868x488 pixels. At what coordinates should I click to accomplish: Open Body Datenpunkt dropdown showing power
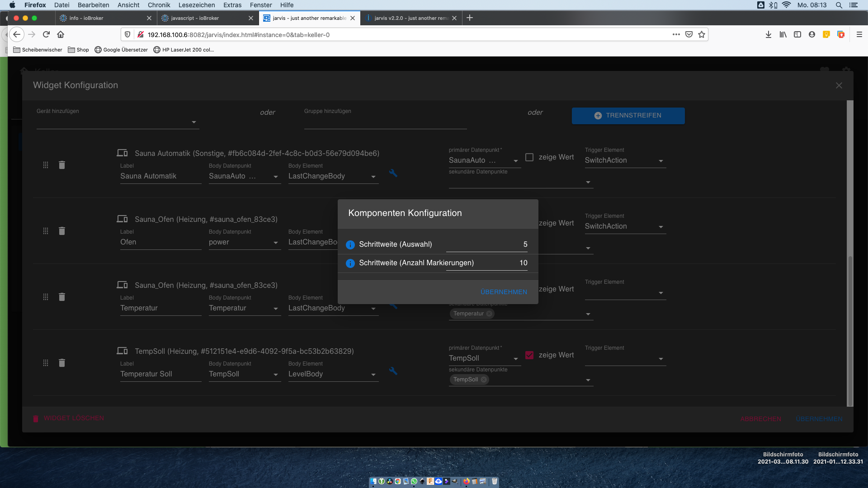[245, 242]
